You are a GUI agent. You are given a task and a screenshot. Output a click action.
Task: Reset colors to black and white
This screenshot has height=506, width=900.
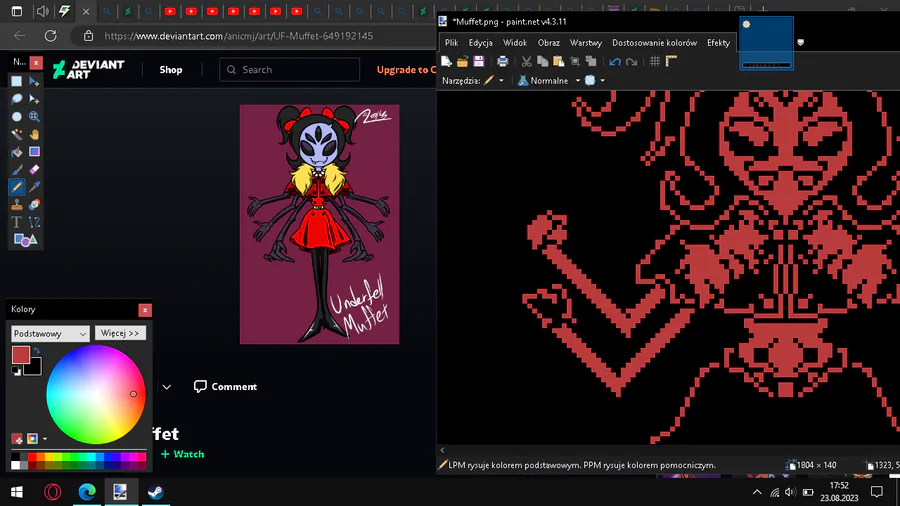[x=16, y=372]
